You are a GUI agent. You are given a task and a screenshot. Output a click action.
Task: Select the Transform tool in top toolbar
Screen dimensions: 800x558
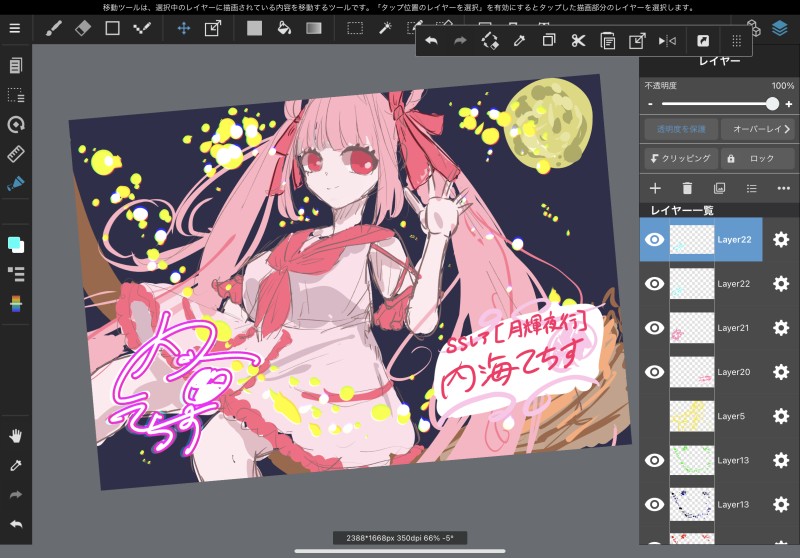point(213,29)
